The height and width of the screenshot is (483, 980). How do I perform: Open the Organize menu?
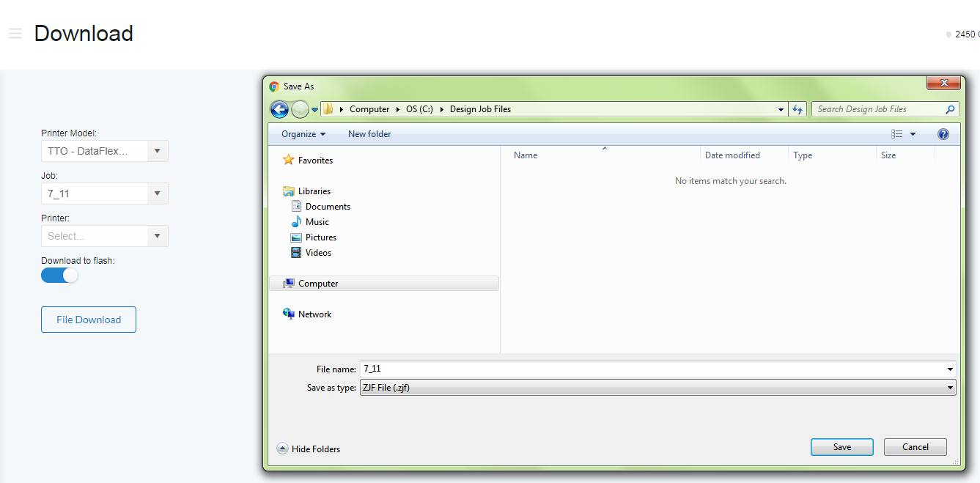click(x=303, y=134)
